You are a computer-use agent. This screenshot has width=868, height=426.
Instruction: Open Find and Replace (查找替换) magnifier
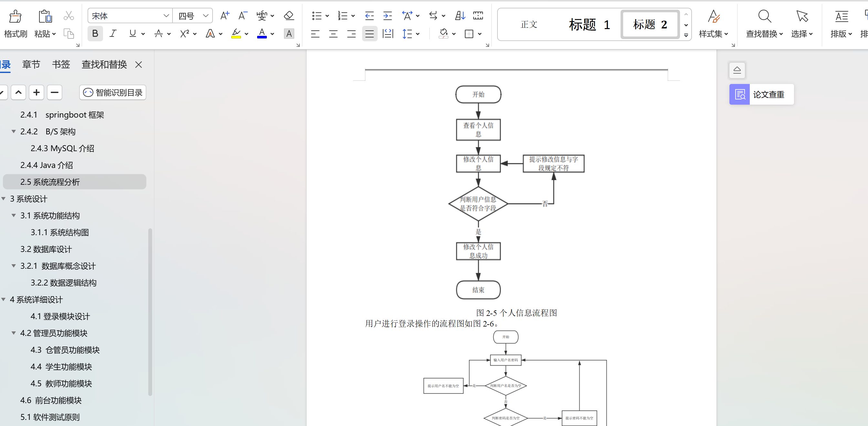click(x=764, y=16)
